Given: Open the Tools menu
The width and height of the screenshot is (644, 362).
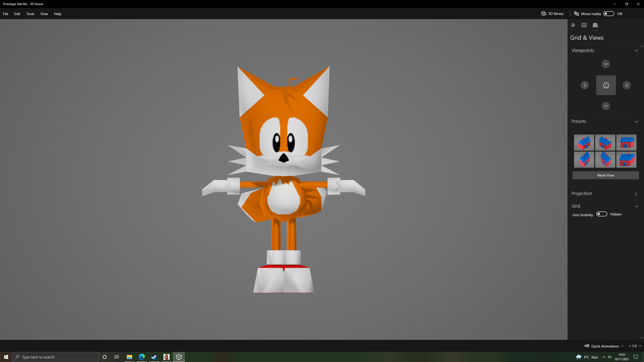Looking at the screenshot, I should [x=30, y=14].
